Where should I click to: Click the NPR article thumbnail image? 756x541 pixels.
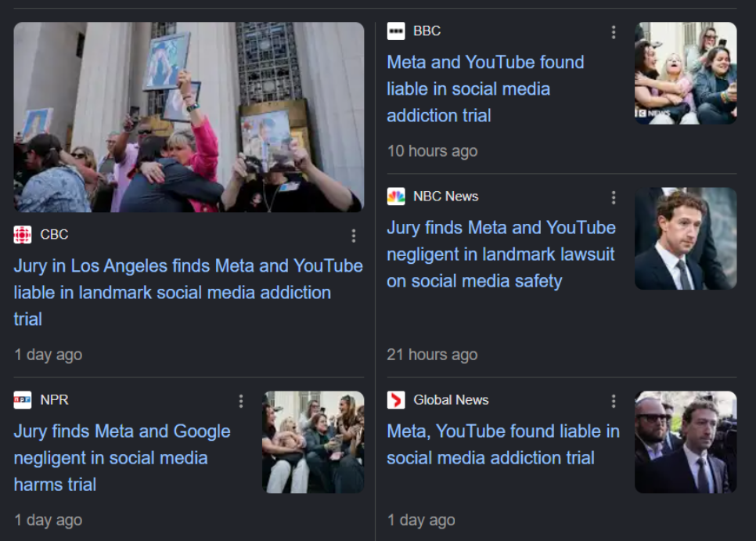tap(313, 442)
